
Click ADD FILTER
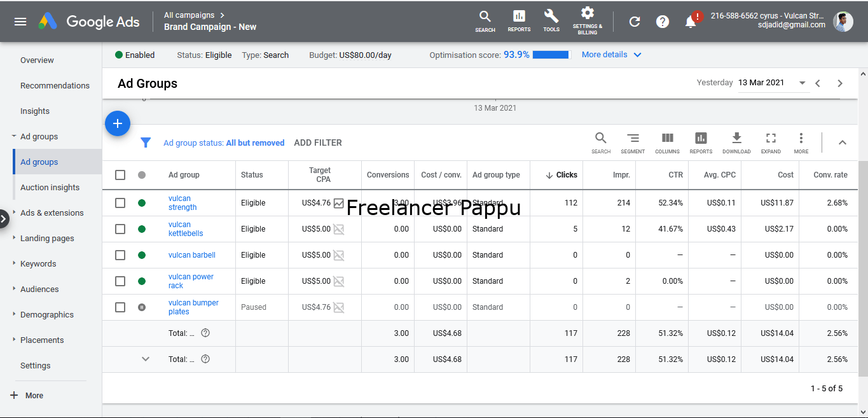318,143
